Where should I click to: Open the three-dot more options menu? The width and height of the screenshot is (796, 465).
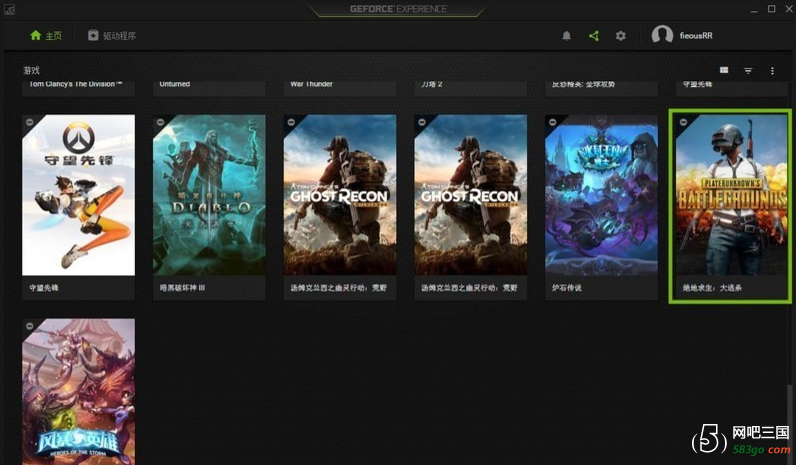point(772,71)
